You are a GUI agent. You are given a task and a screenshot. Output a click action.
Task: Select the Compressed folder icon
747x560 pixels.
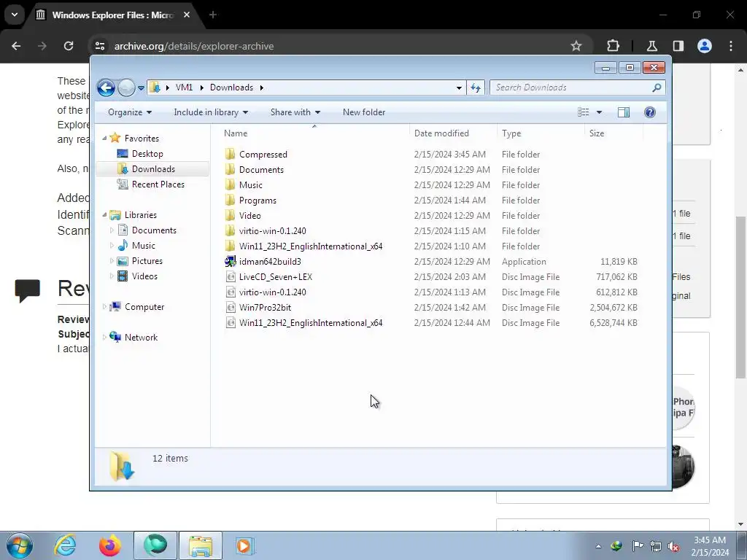(x=230, y=155)
